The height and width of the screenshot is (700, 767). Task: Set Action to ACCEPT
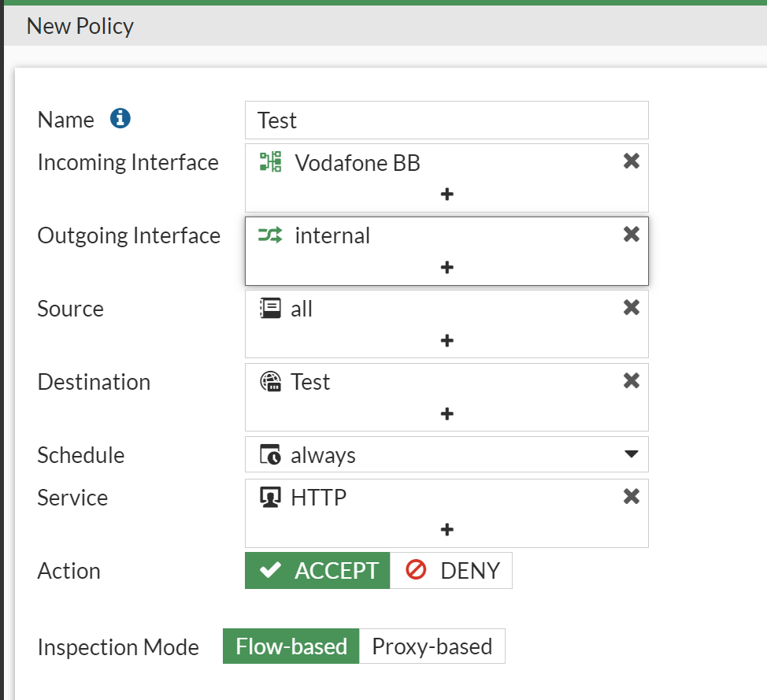317,571
